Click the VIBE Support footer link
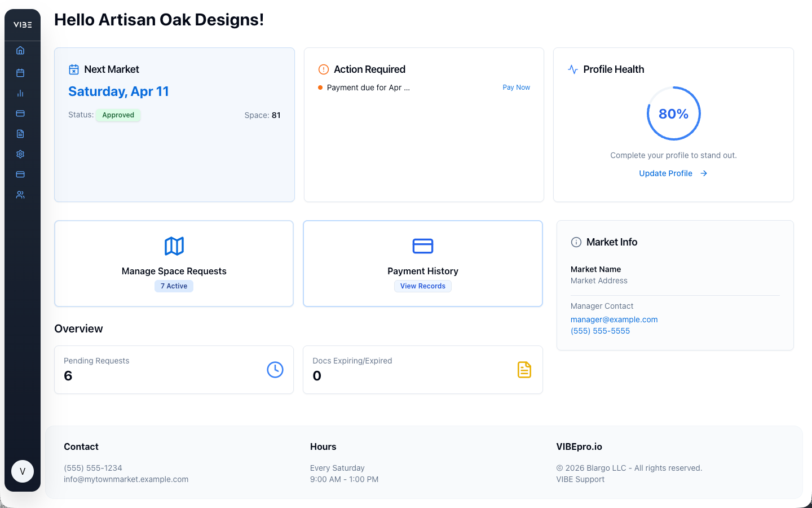The width and height of the screenshot is (812, 508). pyautogui.click(x=580, y=479)
